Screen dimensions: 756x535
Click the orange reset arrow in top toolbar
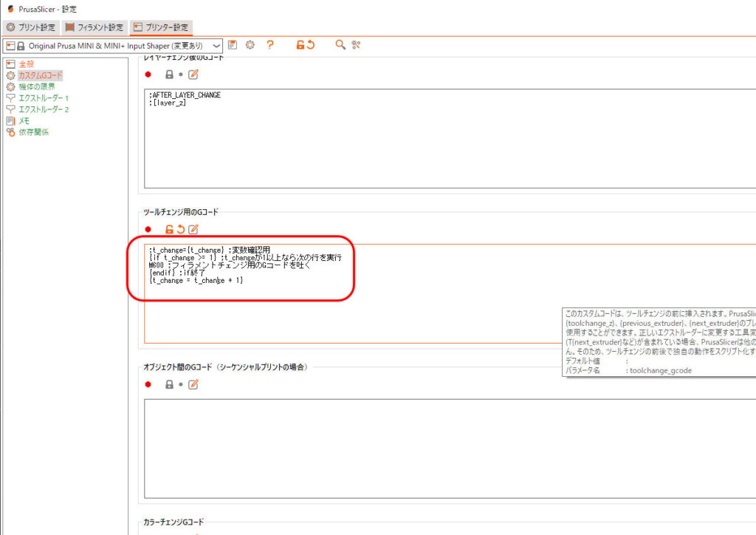(311, 45)
